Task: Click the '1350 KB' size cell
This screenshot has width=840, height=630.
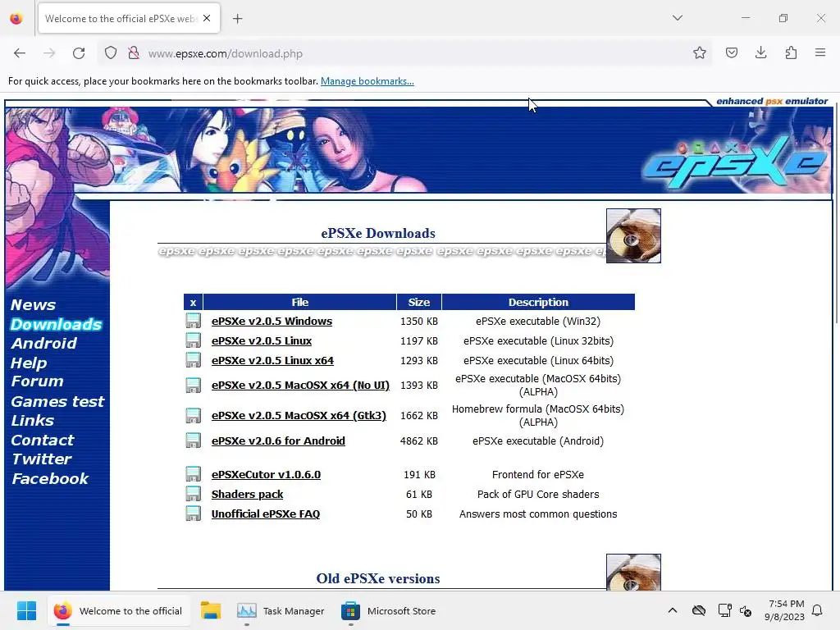Action: click(x=419, y=322)
